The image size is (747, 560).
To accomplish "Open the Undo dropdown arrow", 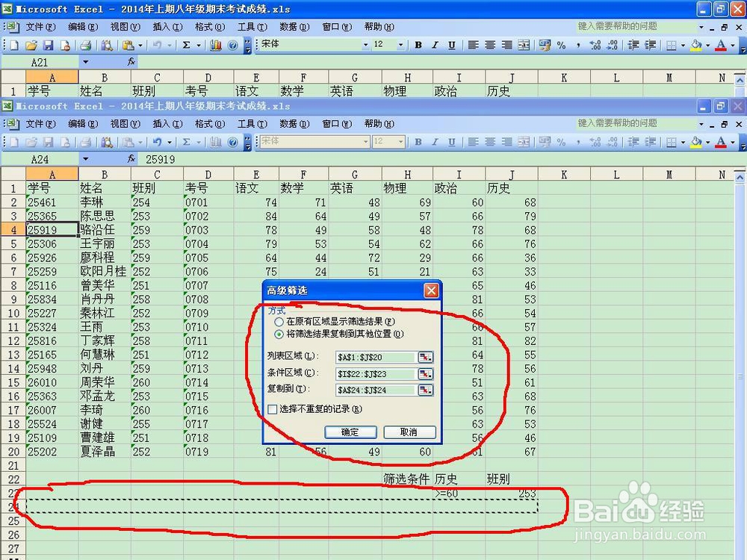I will [x=169, y=143].
